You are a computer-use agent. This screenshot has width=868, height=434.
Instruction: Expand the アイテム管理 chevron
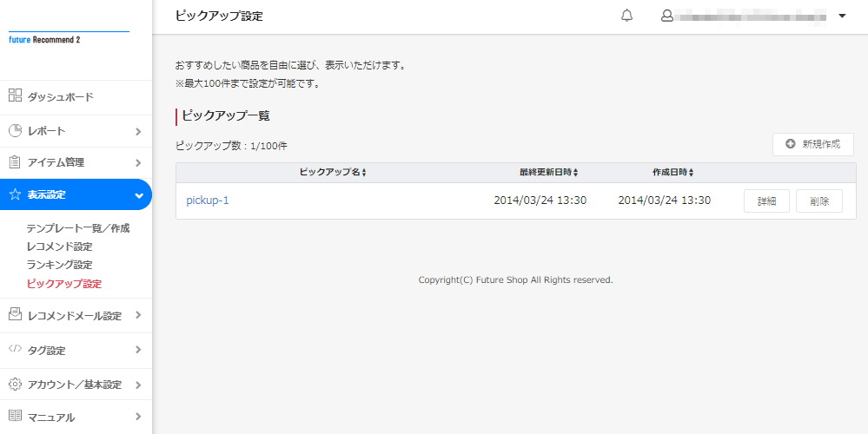pos(138,163)
